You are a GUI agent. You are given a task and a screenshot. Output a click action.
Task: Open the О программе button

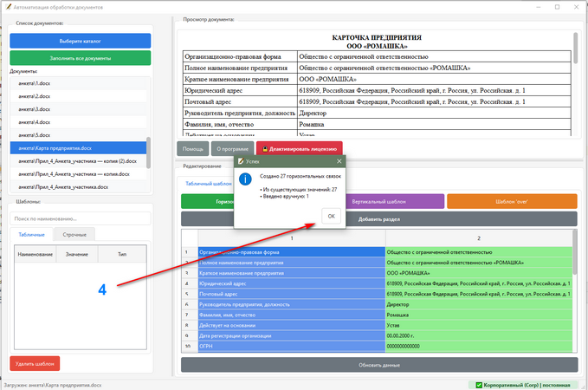click(x=232, y=149)
